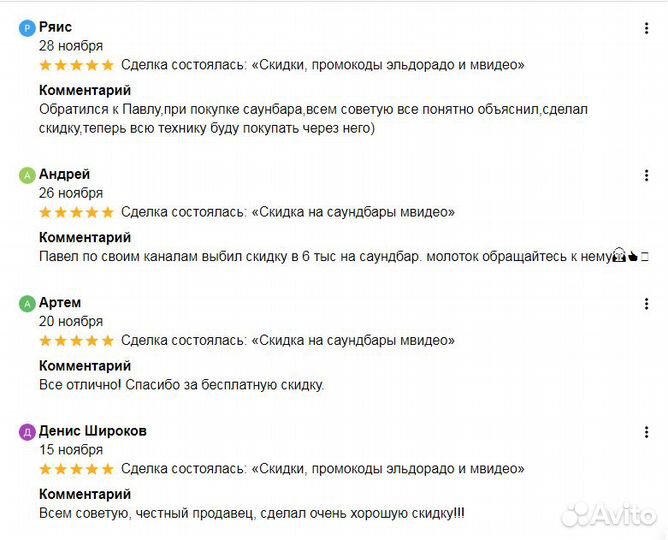The height and width of the screenshot is (540, 668).
Task: Click the 26 ноября «Скидка на саундбары мвидео» deal
Action: click(x=287, y=212)
